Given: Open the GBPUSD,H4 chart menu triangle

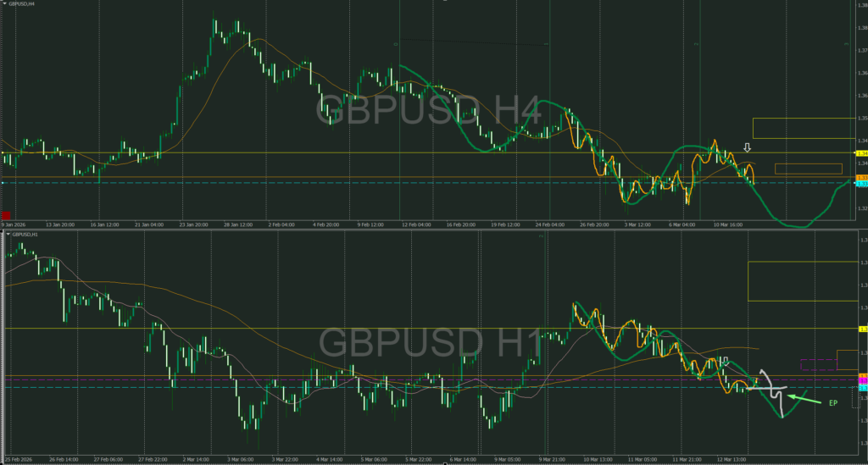Looking at the screenshot, I should (x=5, y=4).
